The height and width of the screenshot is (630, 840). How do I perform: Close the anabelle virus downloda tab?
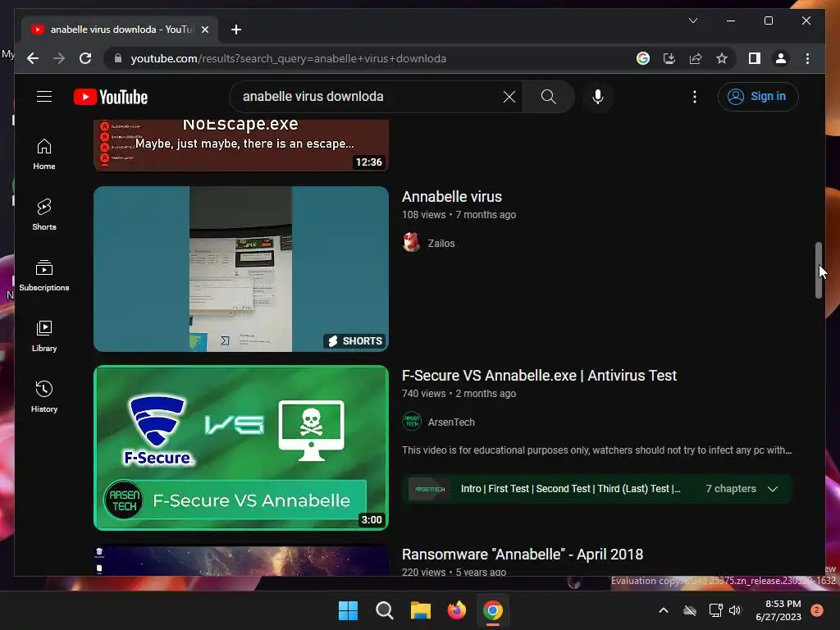[x=204, y=30]
